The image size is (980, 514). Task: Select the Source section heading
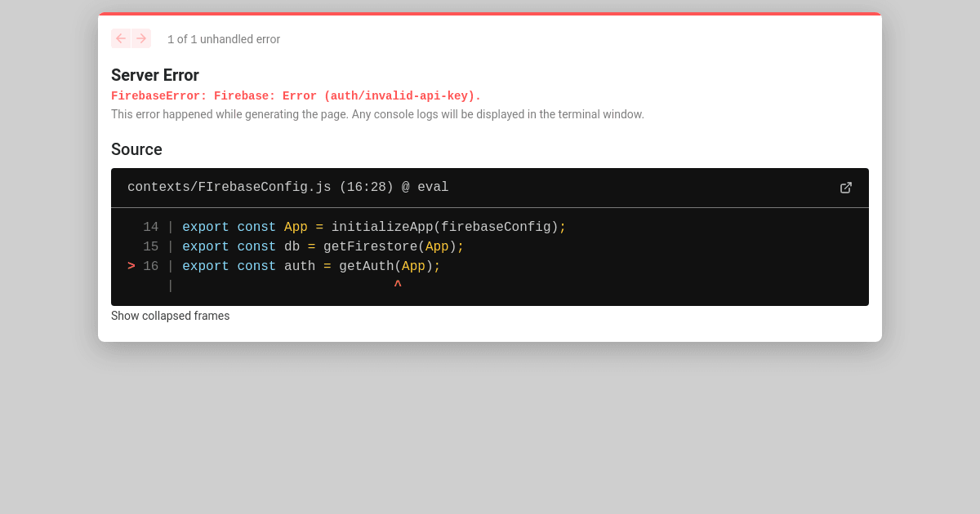coord(136,149)
